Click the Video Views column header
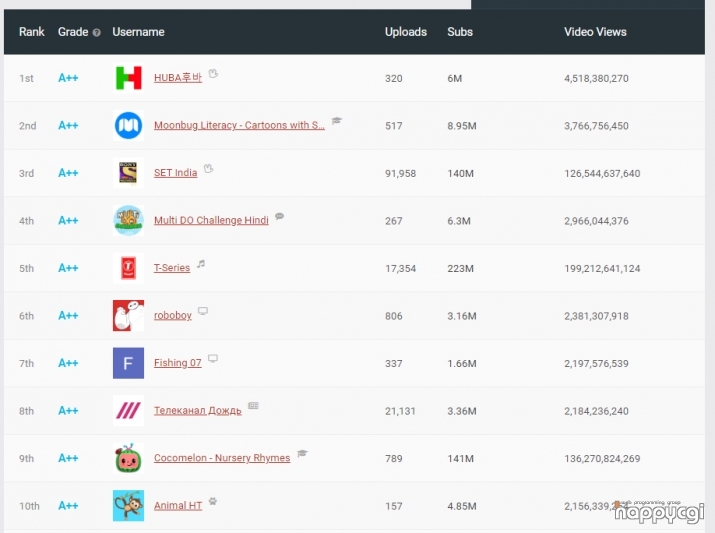The image size is (715, 533). pyautogui.click(x=595, y=32)
